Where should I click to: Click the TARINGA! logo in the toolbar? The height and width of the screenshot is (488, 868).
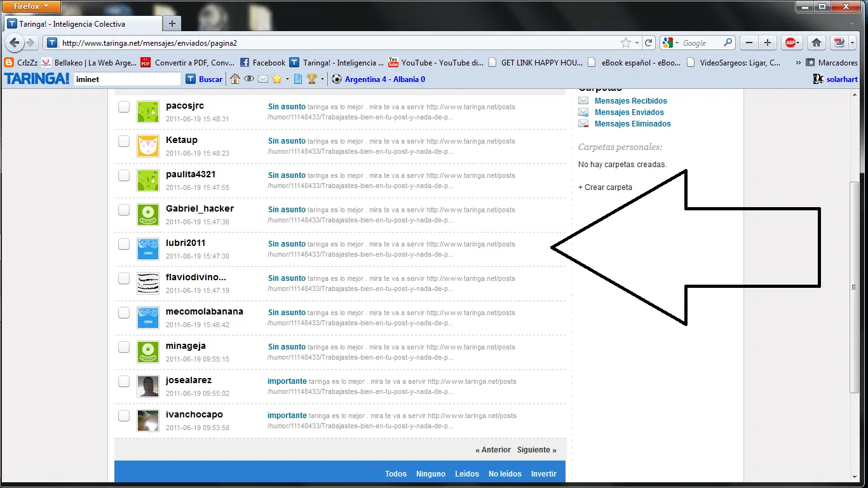[x=37, y=79]
